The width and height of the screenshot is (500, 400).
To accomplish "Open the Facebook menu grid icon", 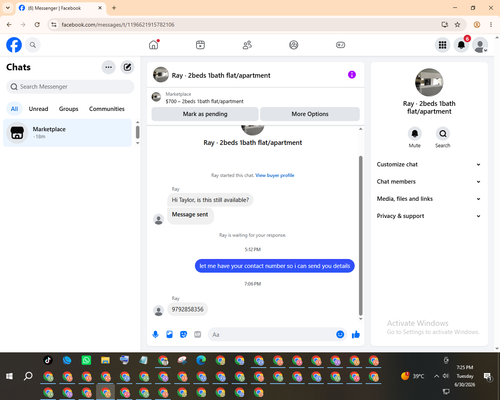I will coord(442,45).
